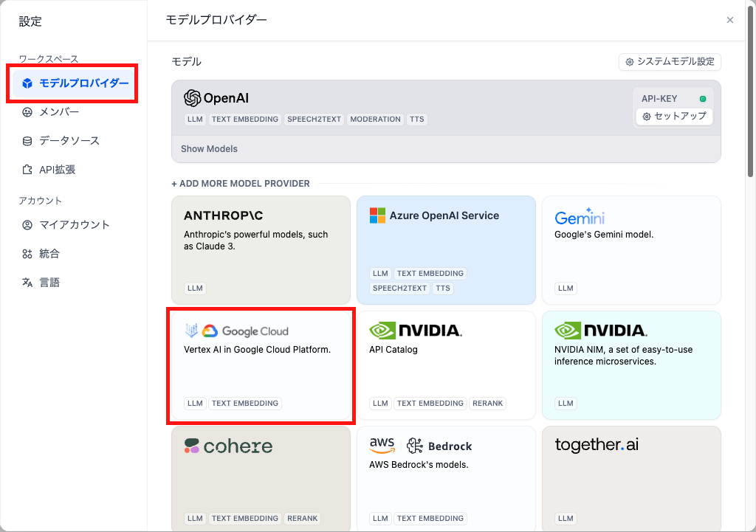
Task: Open the マイアカウント settings section
Action: [73, 225]
